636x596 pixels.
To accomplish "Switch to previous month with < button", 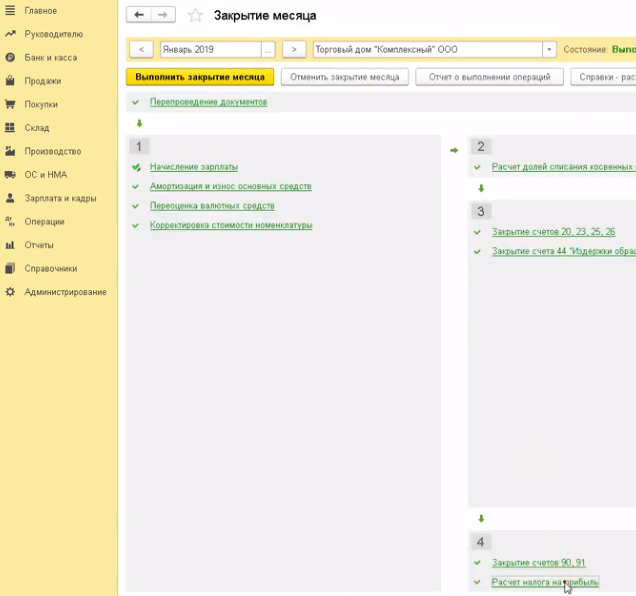I will [x=142, y=49].
